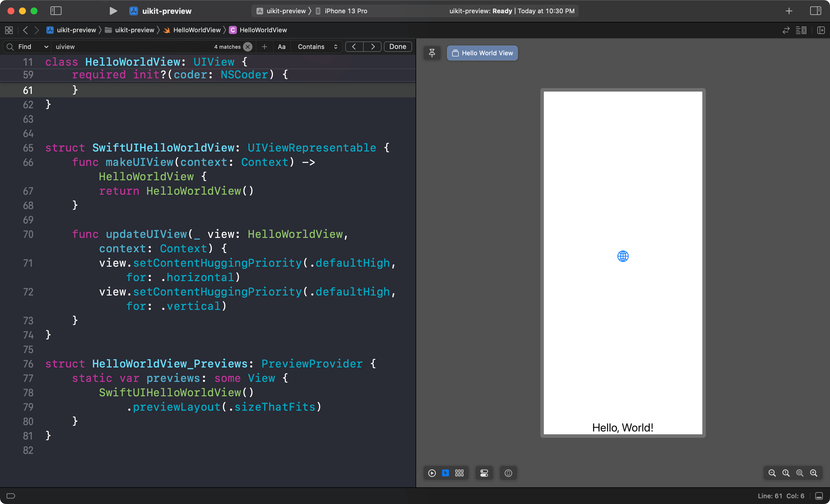Select the device preview icon
This screenshot has width=830, height=504.
coord(508,473)
